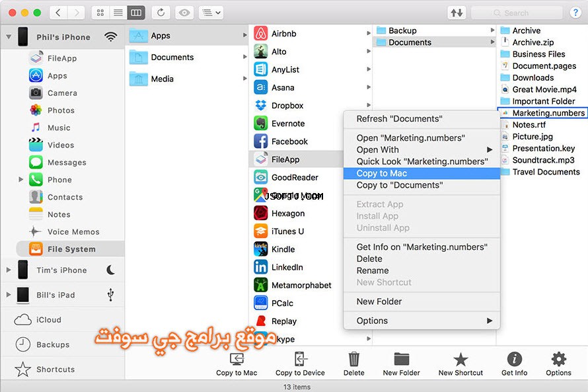The image size is (588, 392).
Task: Choose Delete in the context menu
Action: click(x=422, y=259)
